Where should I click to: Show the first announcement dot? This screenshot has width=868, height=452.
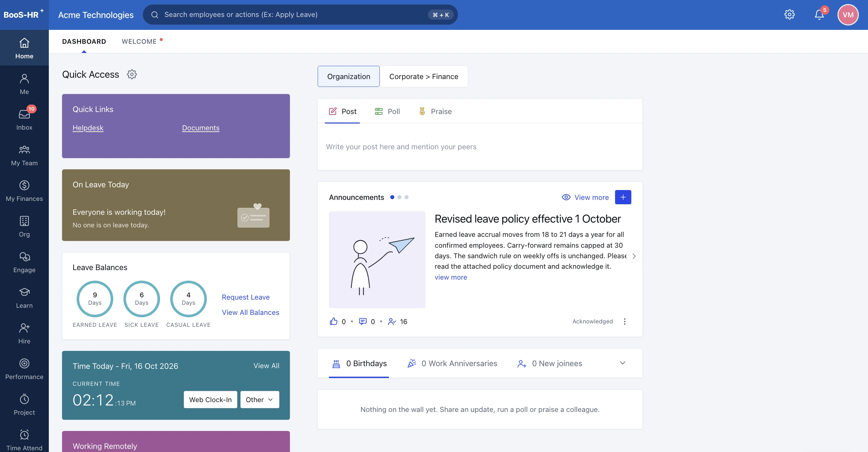click(392, 197)
